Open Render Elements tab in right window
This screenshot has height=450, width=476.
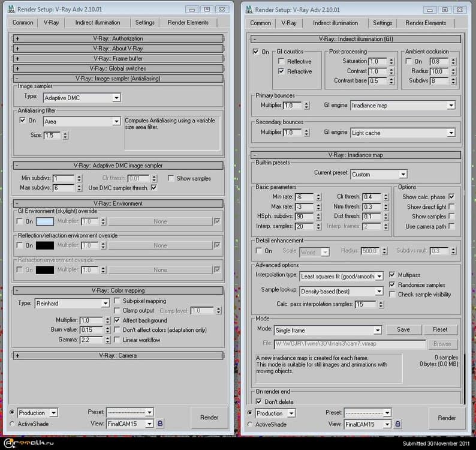(427, 23)
